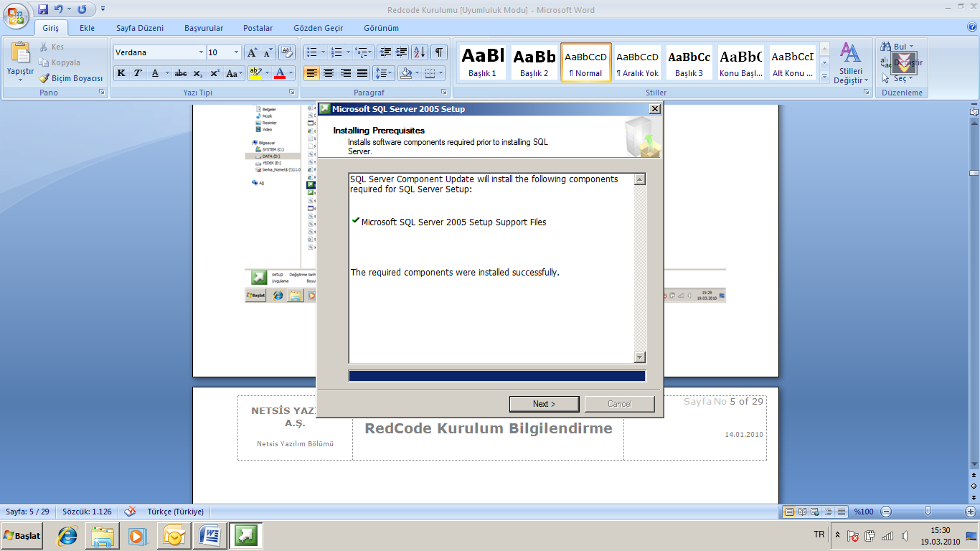The width and height of the screenshot is (980, 551).
Task: Undo last action in quick access toolbar
Action: 58,9
